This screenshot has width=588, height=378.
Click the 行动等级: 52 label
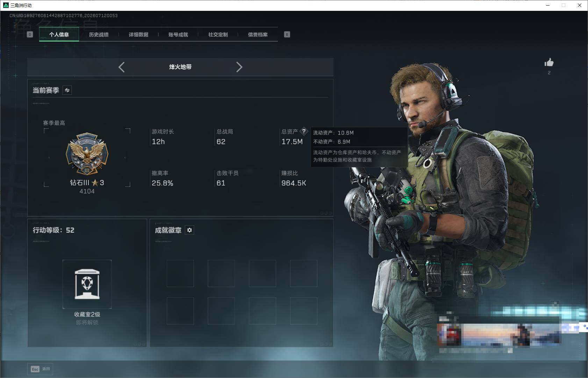53,230
